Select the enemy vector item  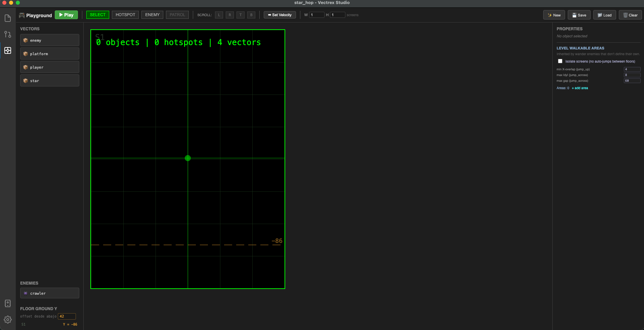coord(50,40)
